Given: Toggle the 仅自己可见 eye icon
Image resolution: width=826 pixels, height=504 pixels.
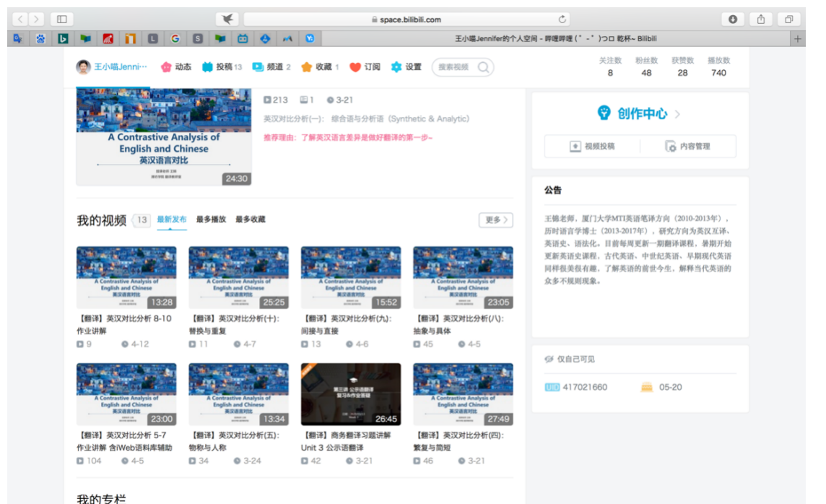Looking at the screenshot, I should tap(549, 359).
